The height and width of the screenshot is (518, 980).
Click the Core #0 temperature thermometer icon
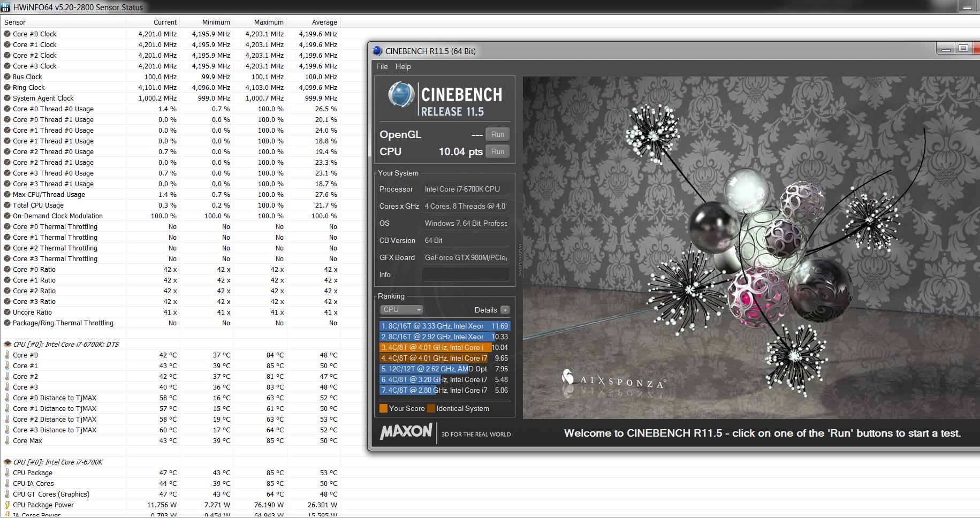tap(7, 355)
